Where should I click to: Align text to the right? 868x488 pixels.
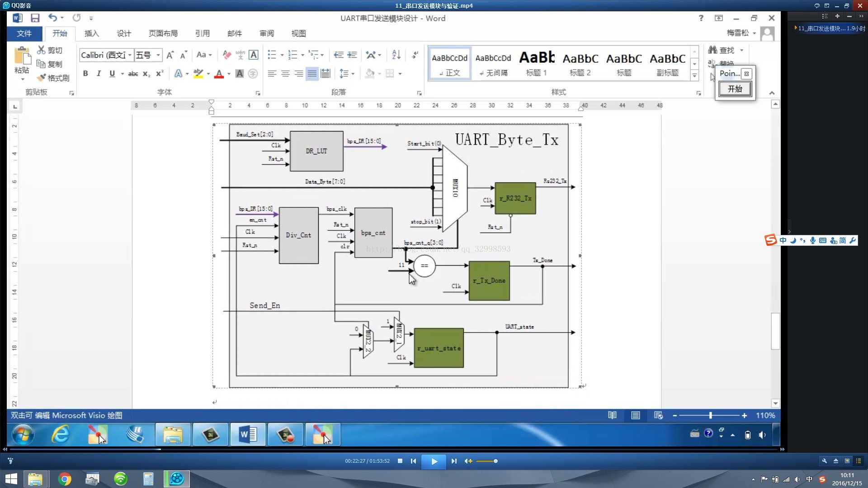point(298,74)
